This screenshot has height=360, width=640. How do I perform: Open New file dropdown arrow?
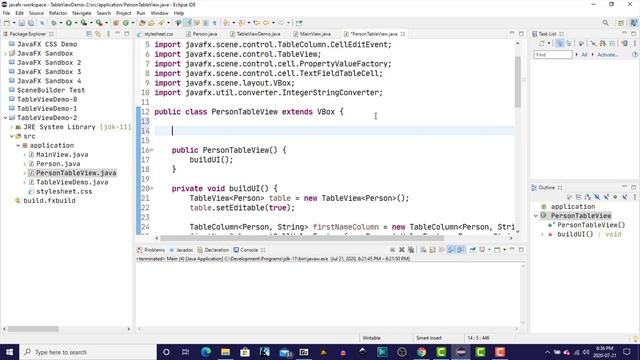[14, 23]
